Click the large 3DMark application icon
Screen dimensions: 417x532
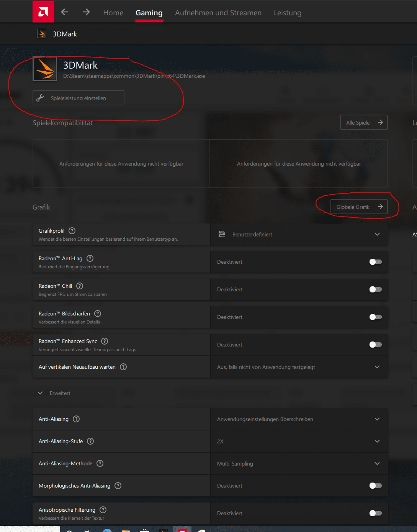click(45, 69)
